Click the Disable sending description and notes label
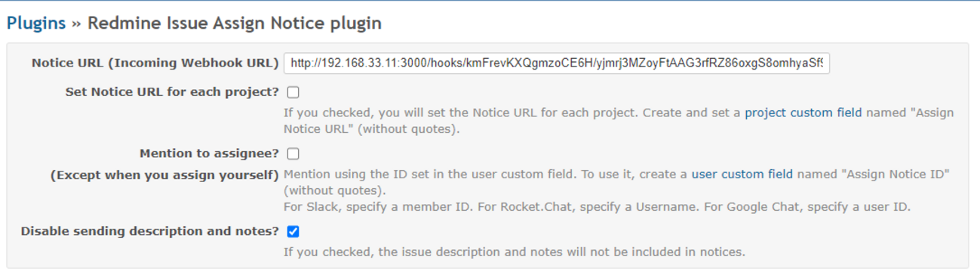The height and width of the screenshot is (275, 980). pyautogui.click(x=150, y=231)
